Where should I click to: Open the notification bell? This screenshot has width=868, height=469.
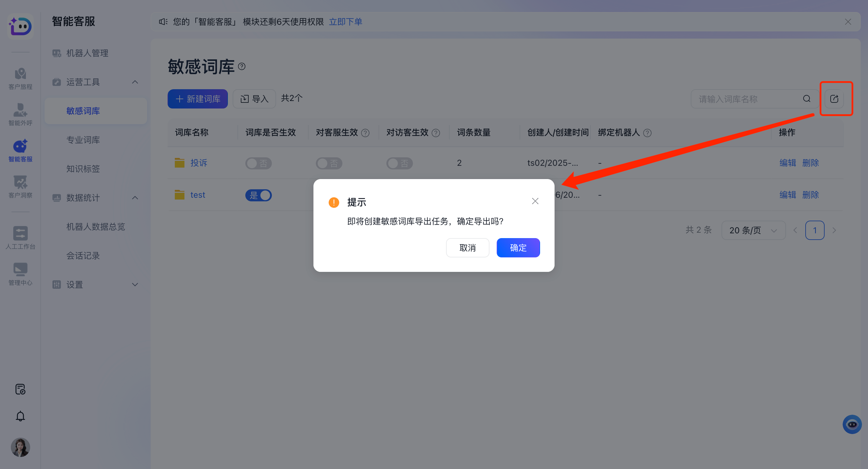20,416
